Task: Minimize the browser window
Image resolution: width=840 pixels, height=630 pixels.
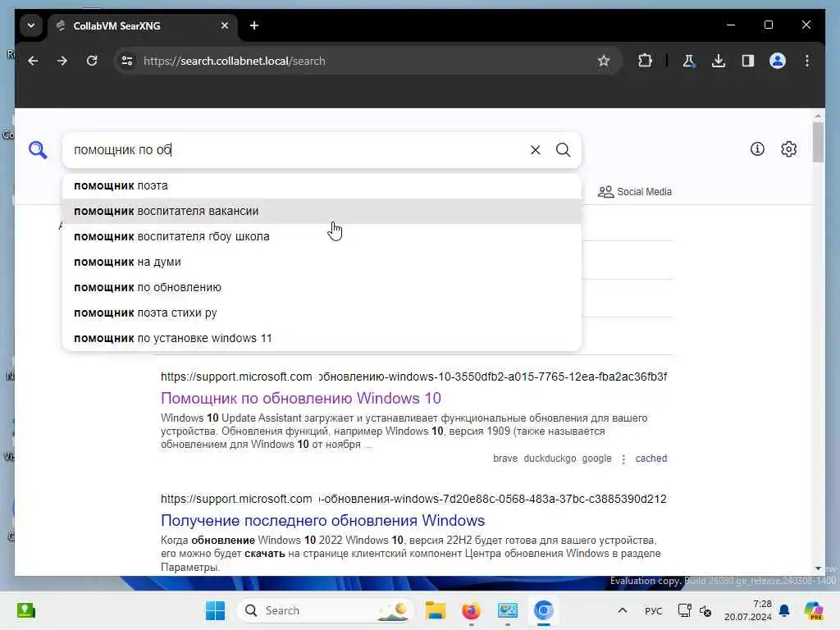Action: click(x=731, y=25)
